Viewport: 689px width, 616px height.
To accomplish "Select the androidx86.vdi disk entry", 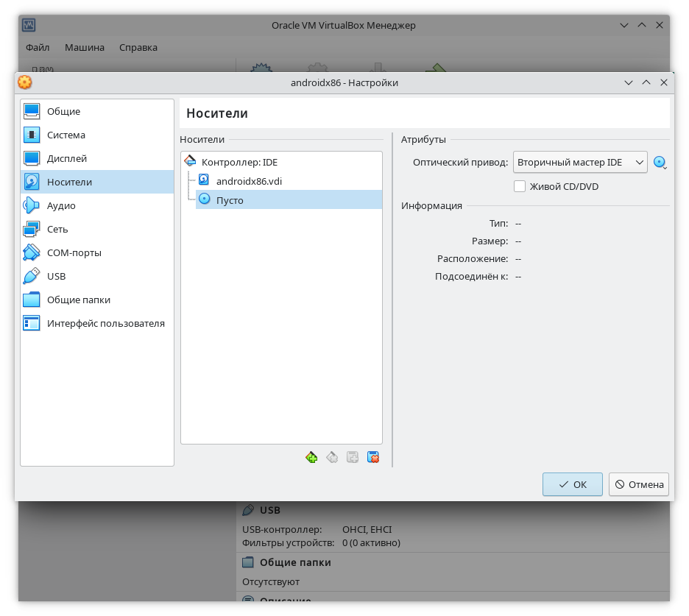I will 249,180.
